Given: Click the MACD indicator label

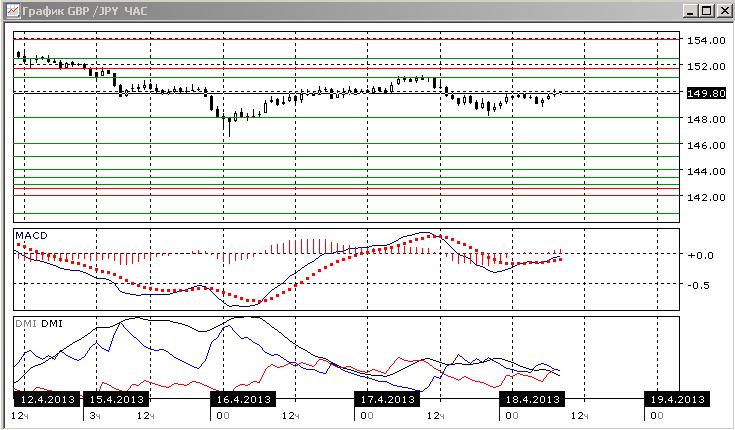Looking at the screenshot, I should [x=31, y=235].
